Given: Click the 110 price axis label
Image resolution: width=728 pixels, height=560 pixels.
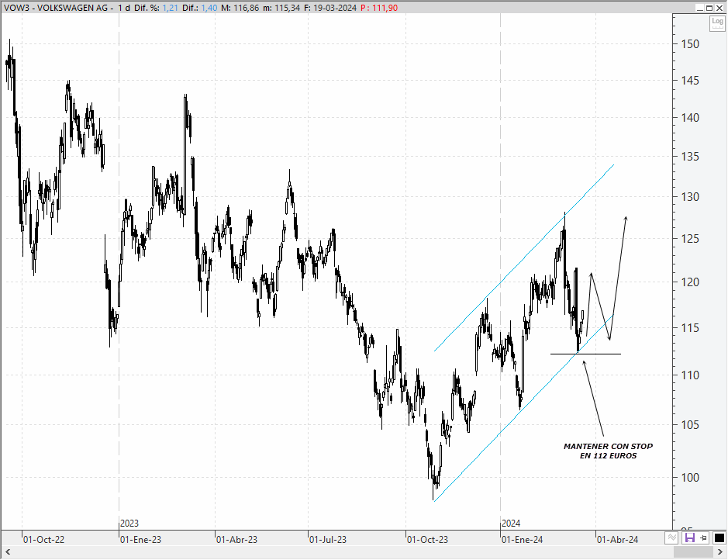Looking at the screenshot, I should pos(690,375).
